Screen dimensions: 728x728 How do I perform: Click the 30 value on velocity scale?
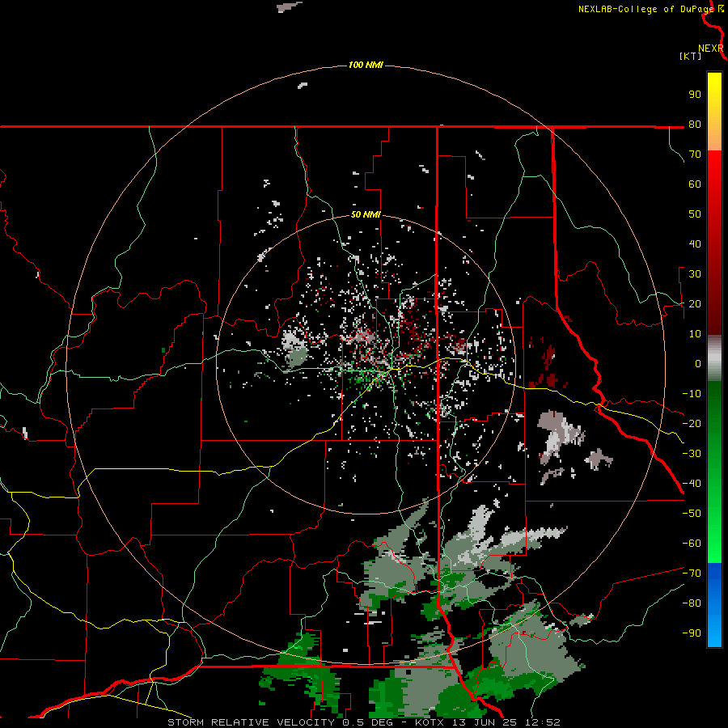(x=695, y=274)
